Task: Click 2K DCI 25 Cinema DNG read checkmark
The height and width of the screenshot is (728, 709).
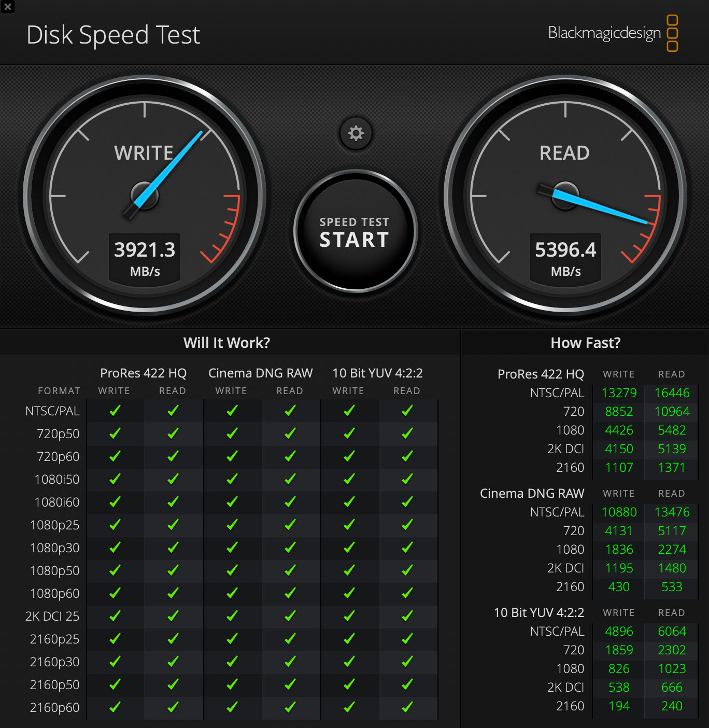Action: [x=290, y=616]
